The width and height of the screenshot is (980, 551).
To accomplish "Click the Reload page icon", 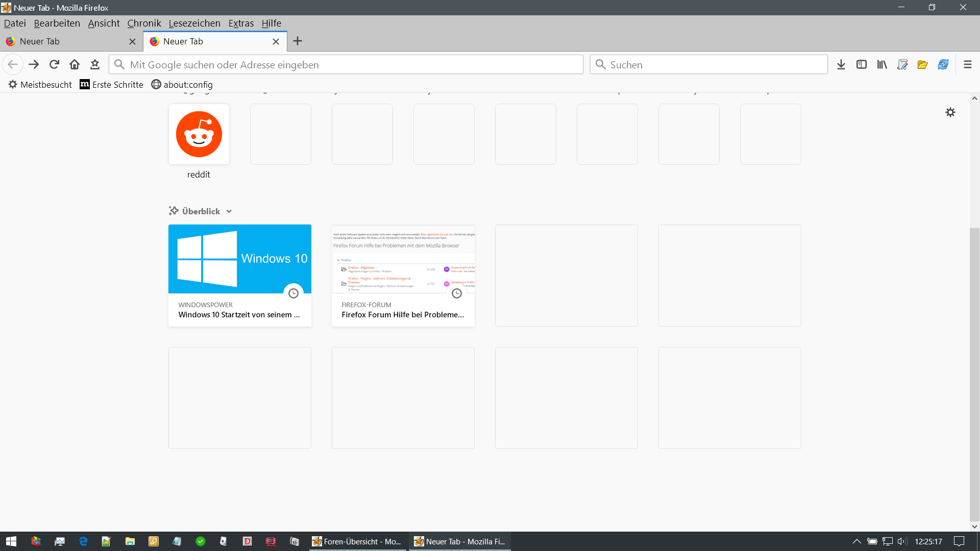I will pos(54,64).
